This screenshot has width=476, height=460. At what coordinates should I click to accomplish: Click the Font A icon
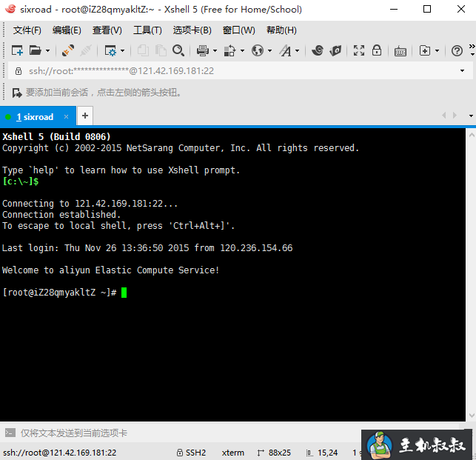[285, 50]
